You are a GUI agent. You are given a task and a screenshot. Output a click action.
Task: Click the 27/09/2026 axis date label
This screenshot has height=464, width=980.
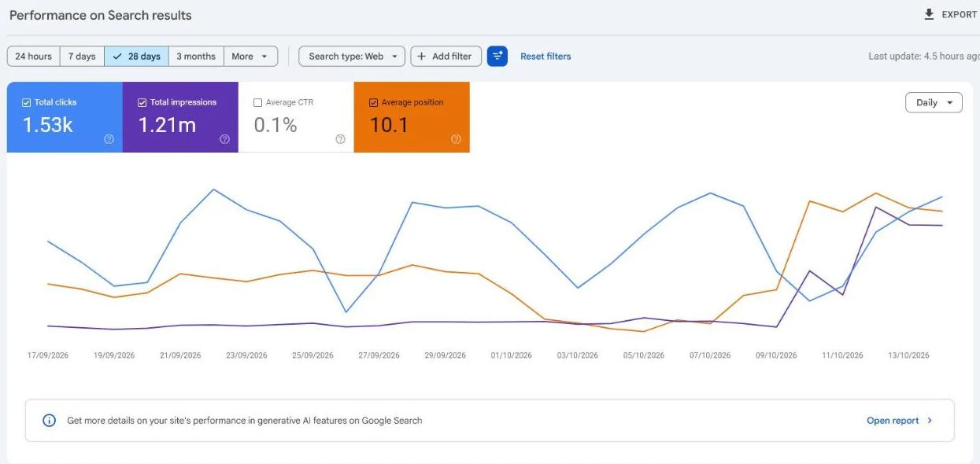(x=379, y=355)
